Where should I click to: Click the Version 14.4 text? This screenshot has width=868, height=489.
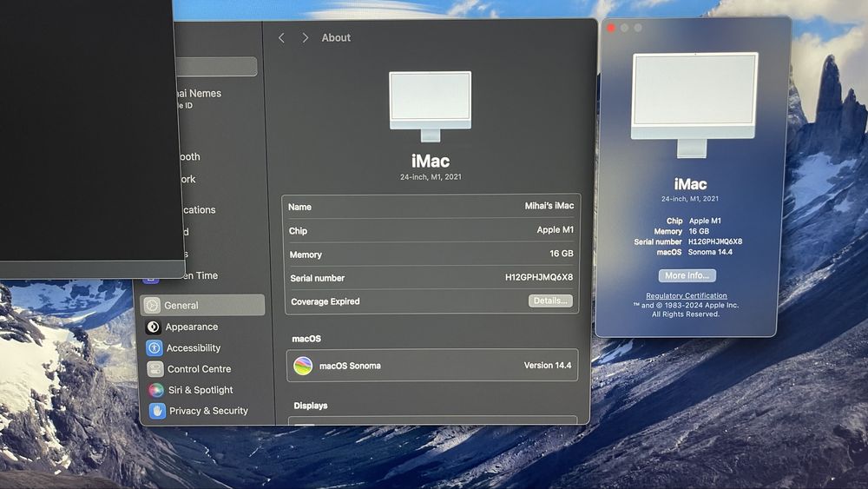(548, 366)
